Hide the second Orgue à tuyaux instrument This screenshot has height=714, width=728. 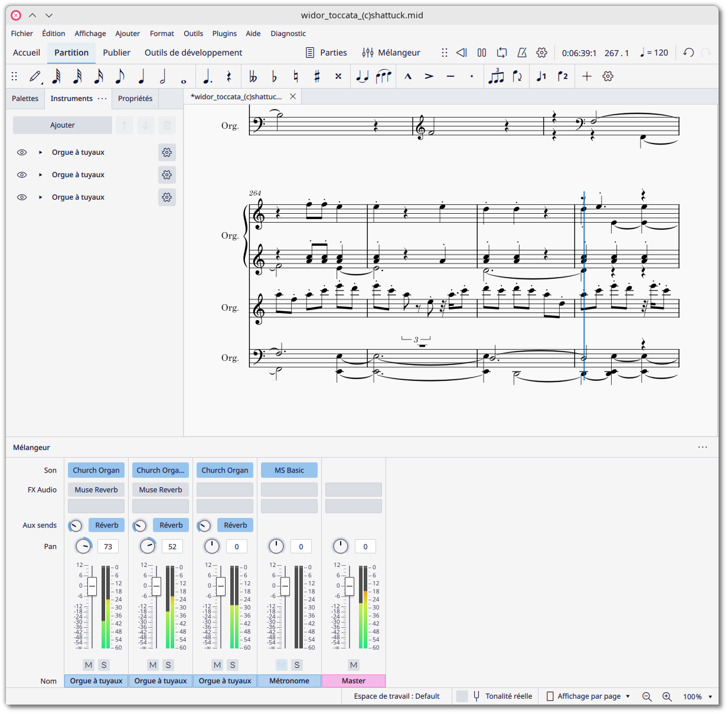pos(22,175)
